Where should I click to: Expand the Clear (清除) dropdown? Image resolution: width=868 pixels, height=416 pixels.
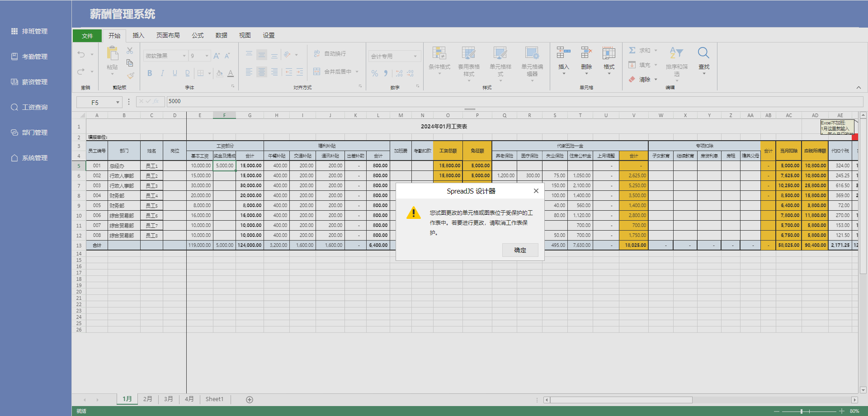pyautogui.click(x=656, y=79)
